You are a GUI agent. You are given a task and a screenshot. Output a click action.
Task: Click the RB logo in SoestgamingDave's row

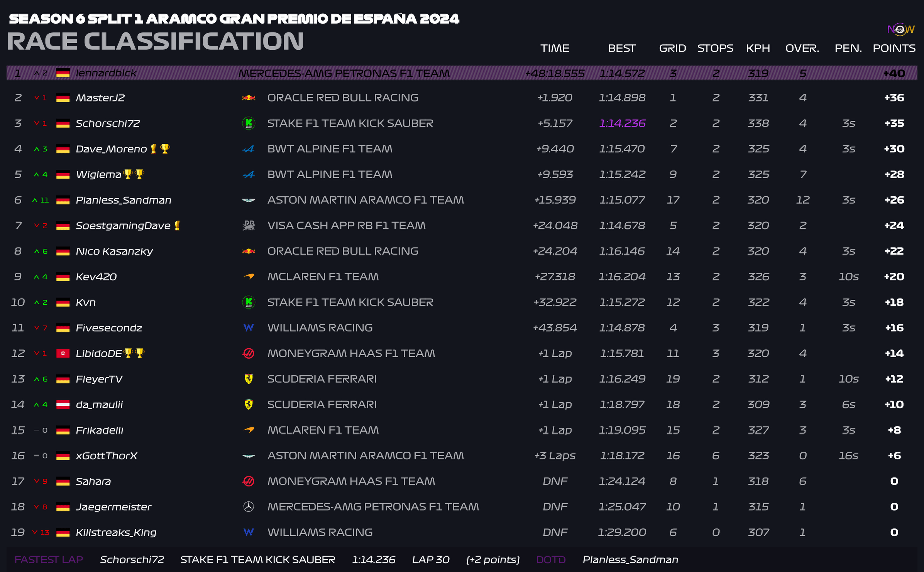[x=249, y=226]
